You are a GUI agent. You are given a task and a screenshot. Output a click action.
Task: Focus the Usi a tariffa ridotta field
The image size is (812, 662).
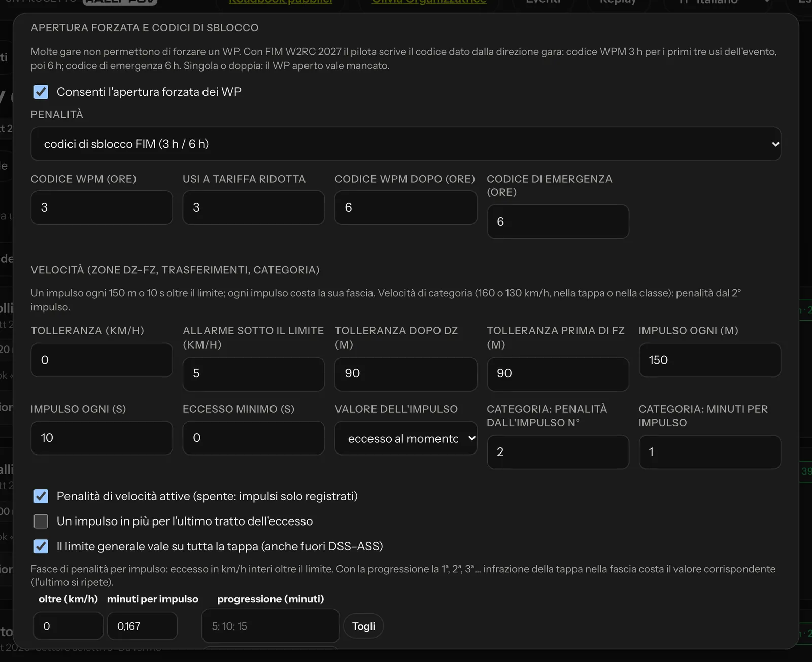[x=253, y=207]
